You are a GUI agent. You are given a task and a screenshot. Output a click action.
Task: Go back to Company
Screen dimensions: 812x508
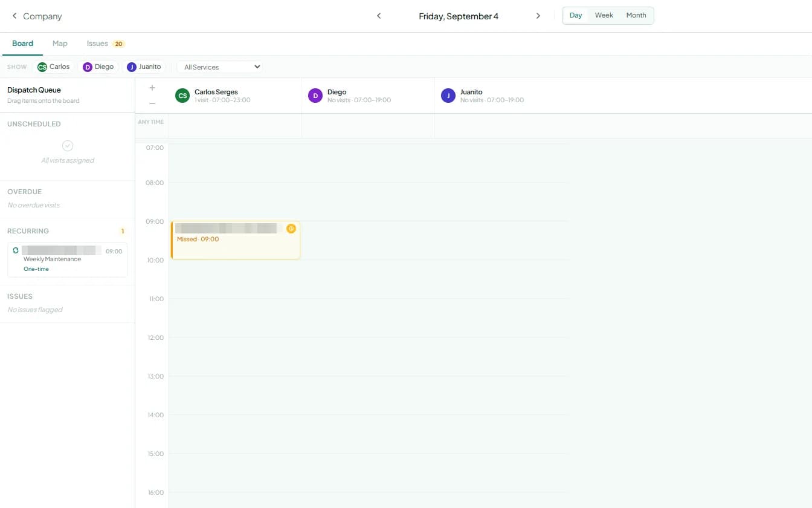(37, 16)
